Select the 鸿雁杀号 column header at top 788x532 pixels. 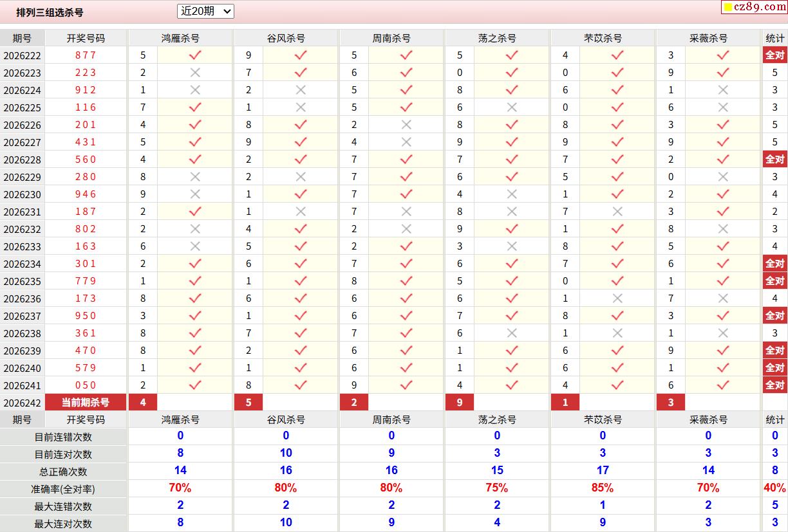[x=180, y=38]
